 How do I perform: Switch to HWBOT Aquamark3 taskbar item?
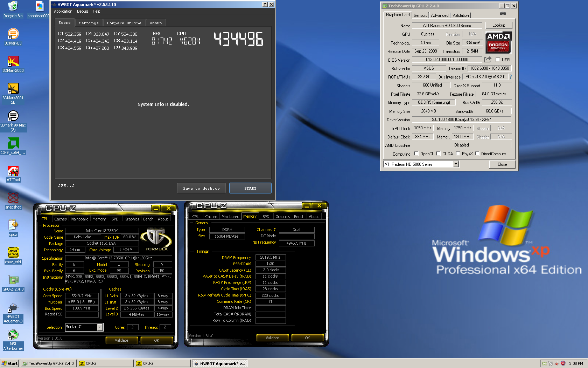(x=220, y=363)
